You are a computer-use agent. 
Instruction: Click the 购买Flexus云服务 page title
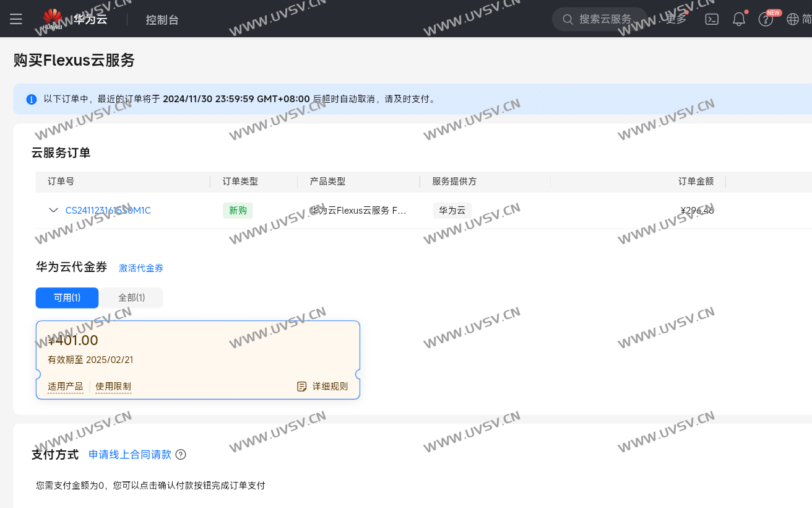(x=74, y=60)
